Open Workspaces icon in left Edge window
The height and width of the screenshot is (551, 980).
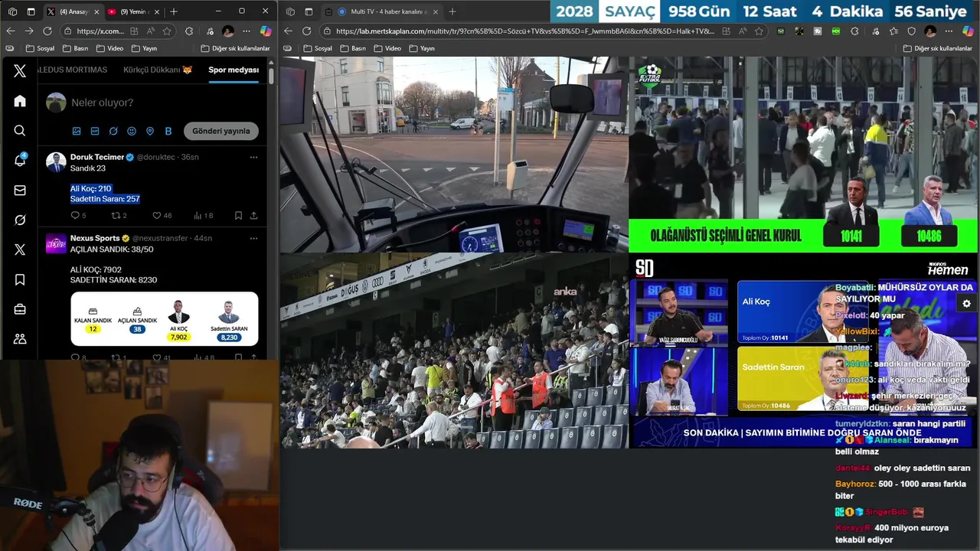[12, 11]
